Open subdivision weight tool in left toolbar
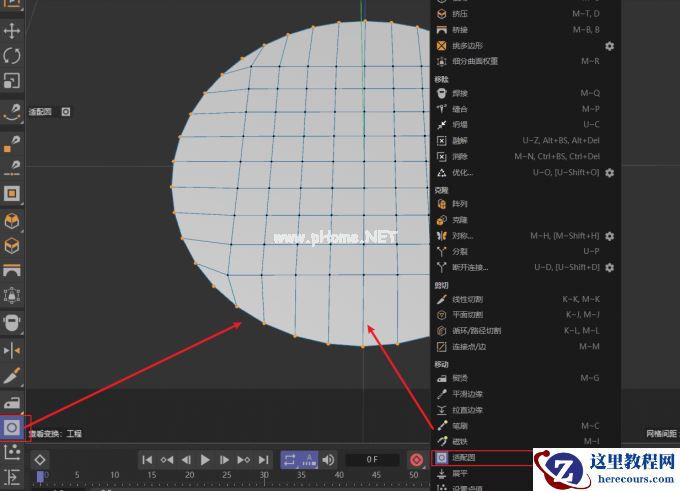 pyautogui.click(x=12, y=295)
